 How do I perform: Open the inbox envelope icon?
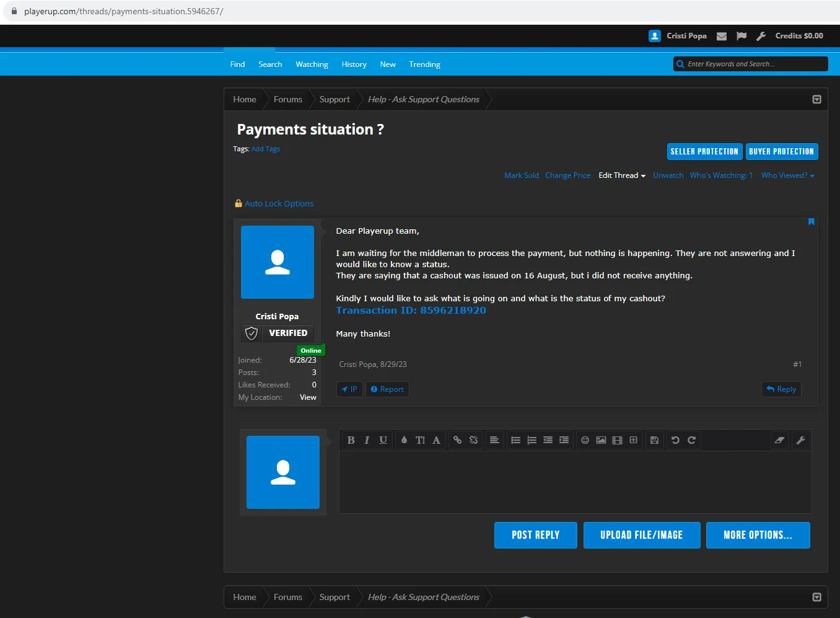pos(722,36)
